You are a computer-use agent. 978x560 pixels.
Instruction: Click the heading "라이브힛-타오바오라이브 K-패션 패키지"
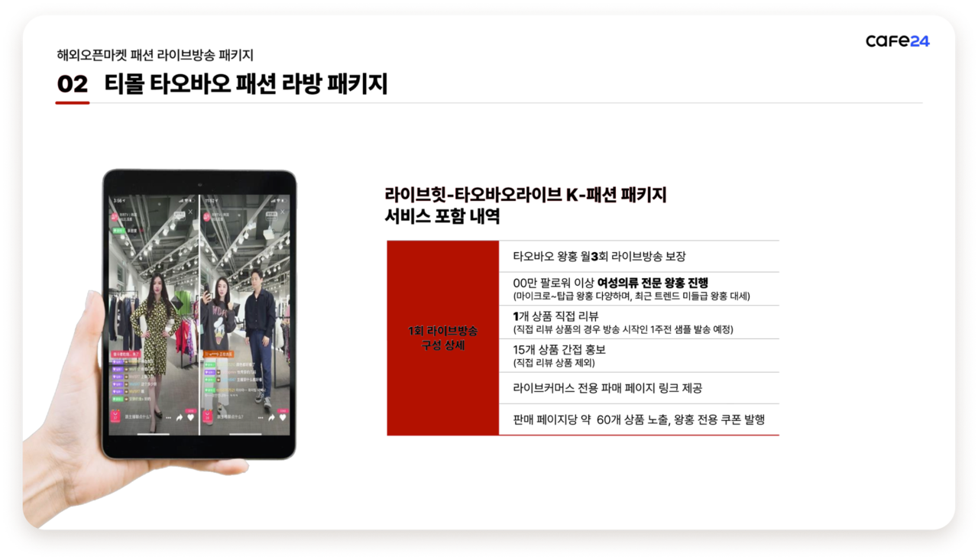(526, 195)
